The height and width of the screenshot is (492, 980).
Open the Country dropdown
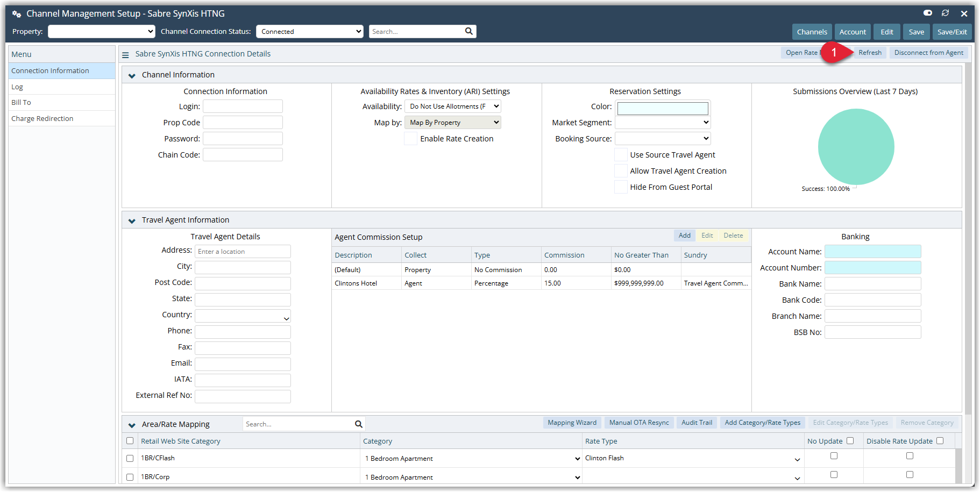tap(243, 316)
